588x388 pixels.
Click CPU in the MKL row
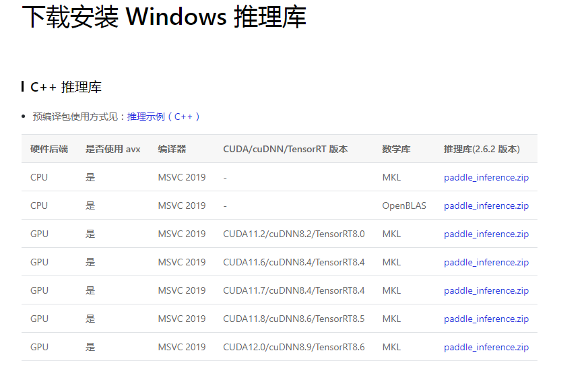click(39, 177)
